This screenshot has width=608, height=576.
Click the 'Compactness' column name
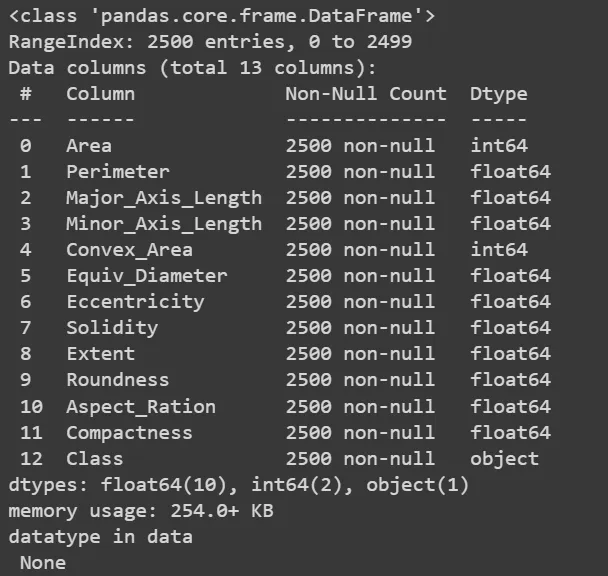pos(129,432)
